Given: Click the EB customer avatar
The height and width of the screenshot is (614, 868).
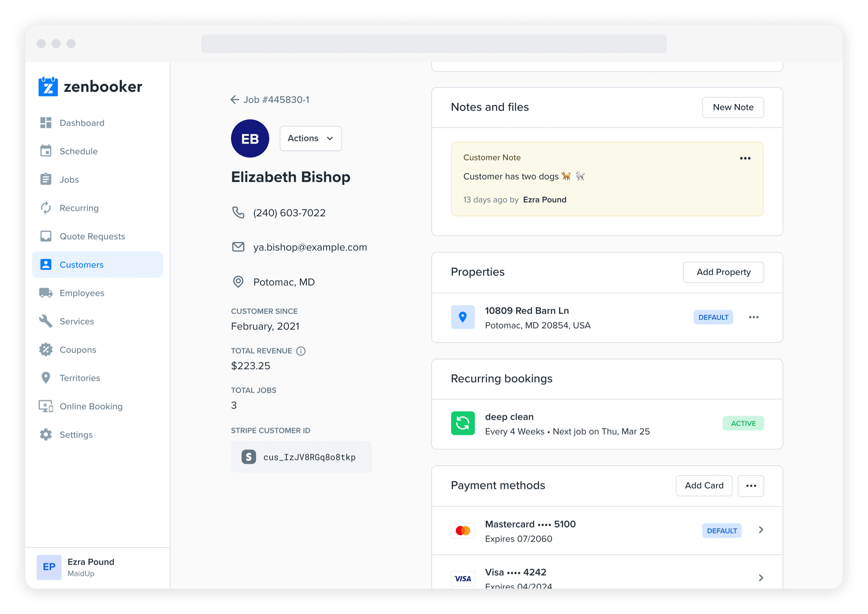Looking at the screenshot, I should [x=250, y=138].
